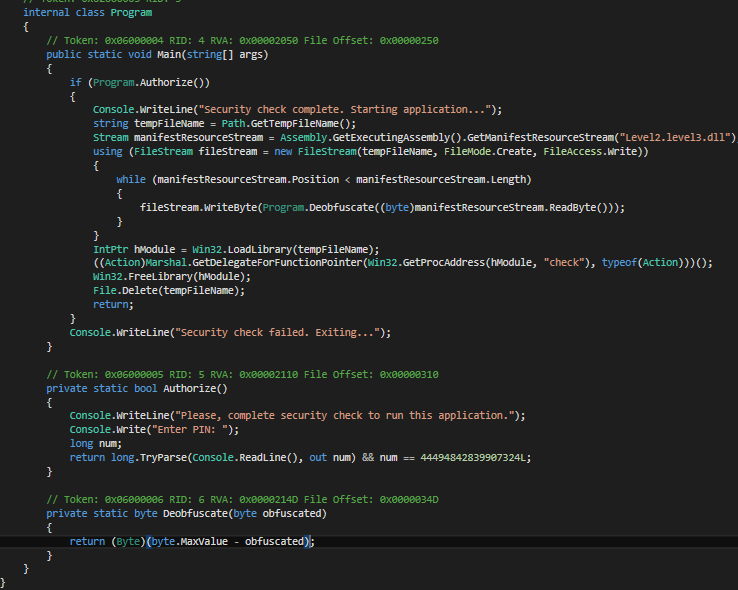Click the 'while' loop keyword
Screen dimensions: 738x590
pos(131,180)
